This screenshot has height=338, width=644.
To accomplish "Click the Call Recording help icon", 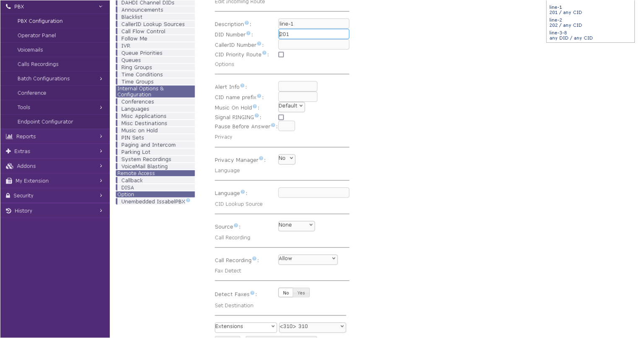I will tap(254, 259).
